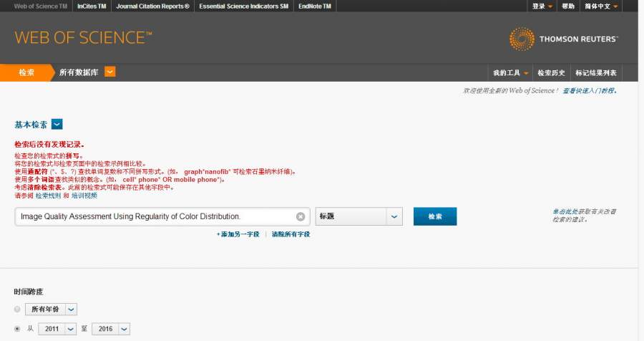
Task: Click the 检索后没有发现记录 error message
Action: coord(49,145)
